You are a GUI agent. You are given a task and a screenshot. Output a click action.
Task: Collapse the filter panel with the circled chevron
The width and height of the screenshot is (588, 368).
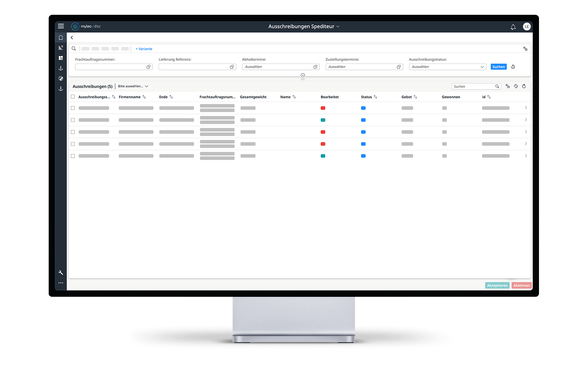click(303, 75)
